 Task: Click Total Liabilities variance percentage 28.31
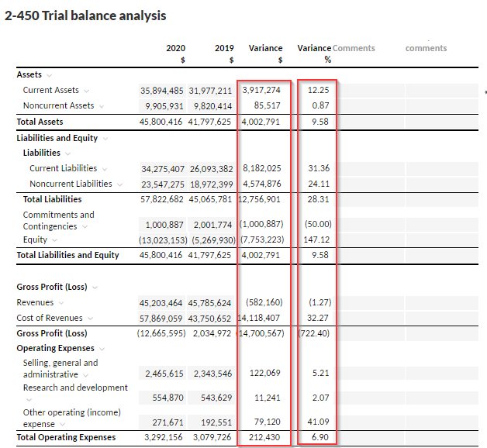[x=319, y=199]
